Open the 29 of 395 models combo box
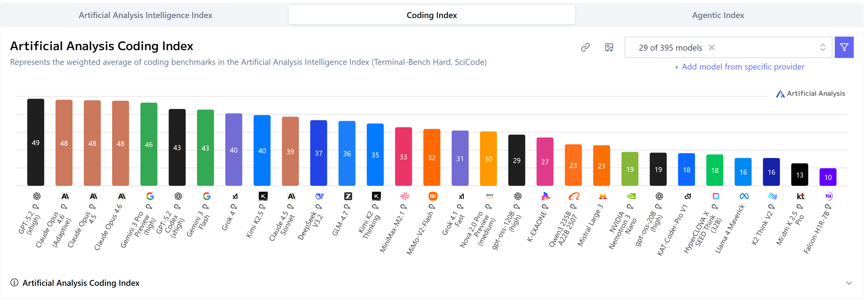This screenshot has height=302, width=868. [x=670, y=48]
